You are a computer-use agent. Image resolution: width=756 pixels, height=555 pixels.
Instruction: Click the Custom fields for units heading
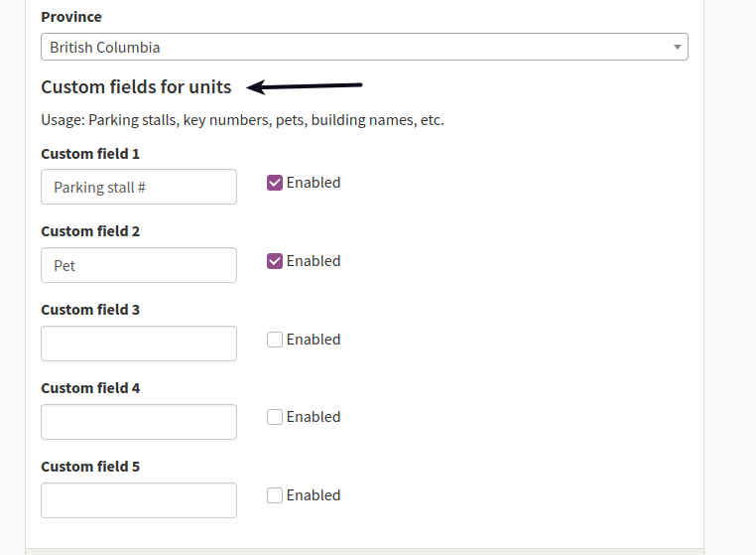[136, 86]
